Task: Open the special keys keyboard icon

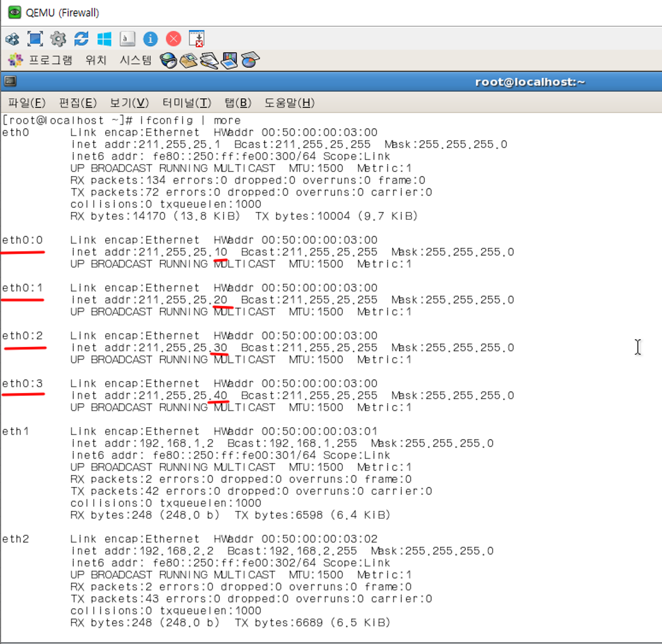Action: pyautogui.click(x=127, y=39)
